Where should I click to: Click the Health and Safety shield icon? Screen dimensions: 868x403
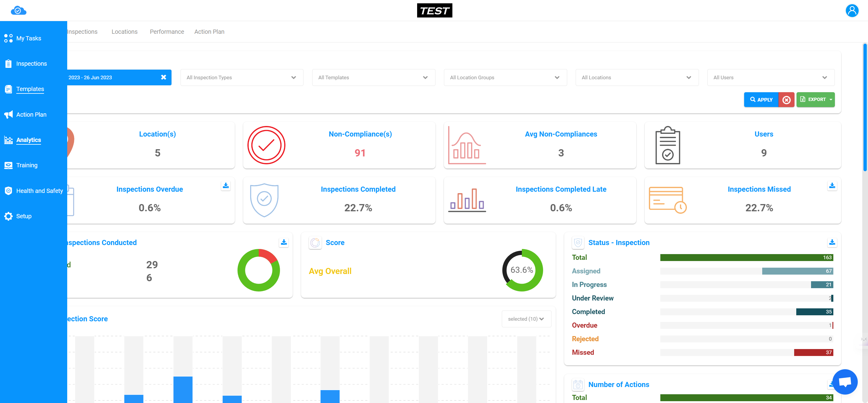point(8,191)
